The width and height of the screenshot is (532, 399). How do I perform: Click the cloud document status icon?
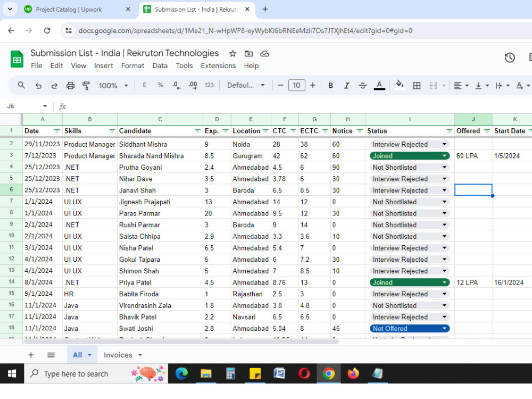pyautogui.click(x=264, y=54)
